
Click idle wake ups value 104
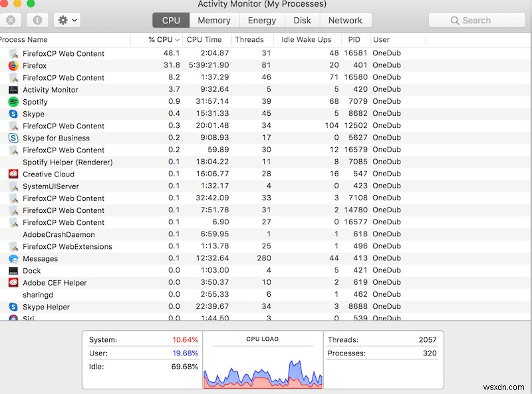332,125
